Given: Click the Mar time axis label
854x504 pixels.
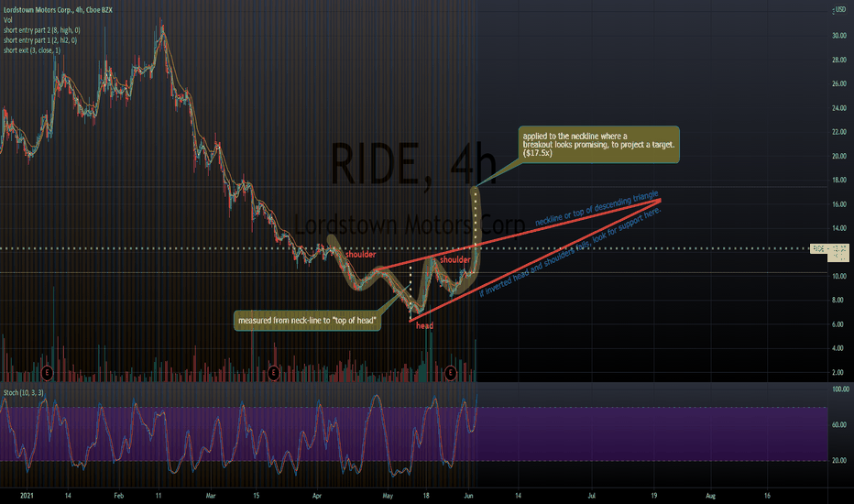Looking at the screenshot, I should tap(211, 496).
